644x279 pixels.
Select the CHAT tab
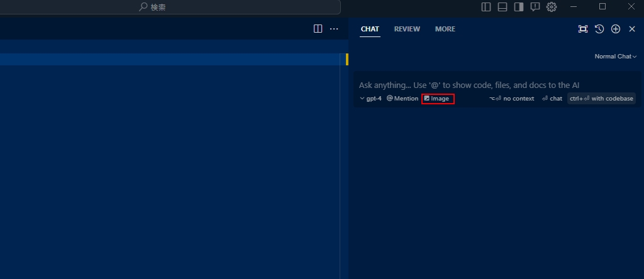coord(370,29)
